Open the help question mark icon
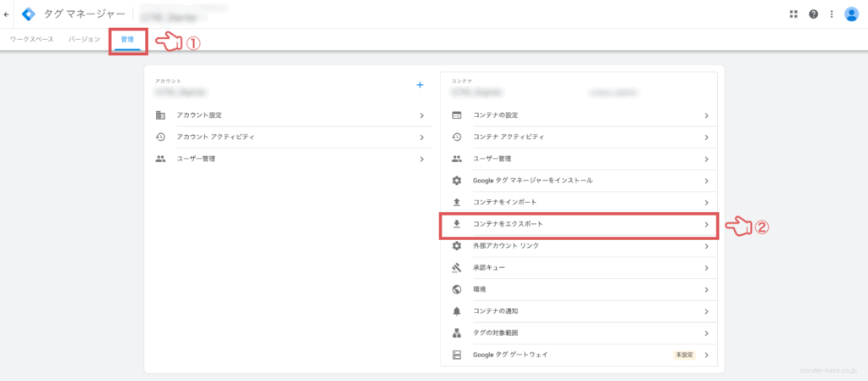Image resolution: width=868 pixels, height=381 pixels. (x=813, y=14)
